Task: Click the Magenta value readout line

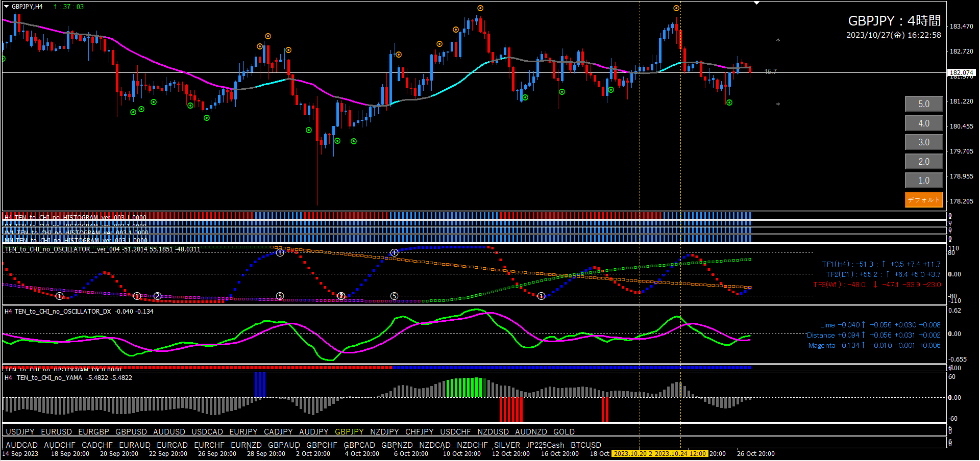Action: pyautogui.click(x=874, y=345)
